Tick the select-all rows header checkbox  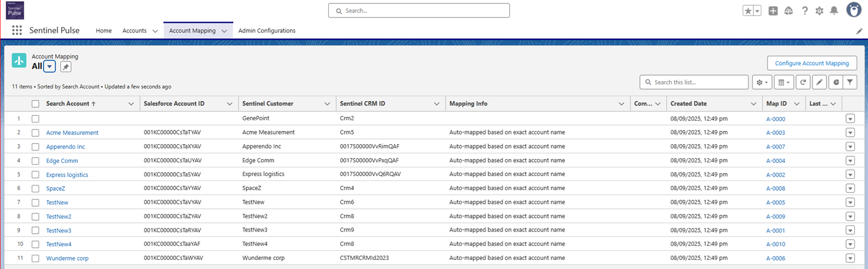[x=35, y=104]
